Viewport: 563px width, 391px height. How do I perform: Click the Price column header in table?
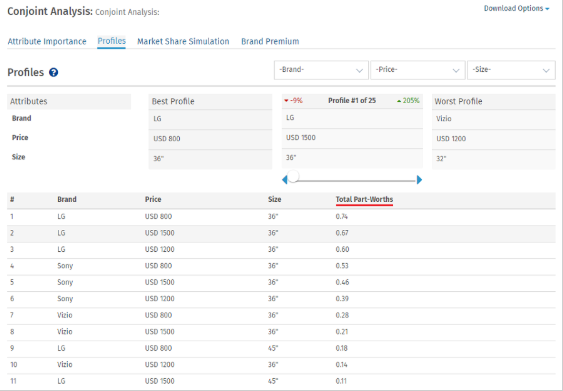click(x=153, y=200)
